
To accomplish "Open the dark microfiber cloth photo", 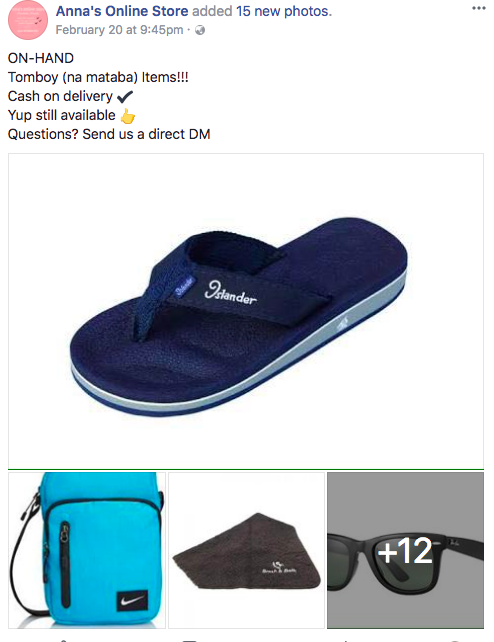I will [x=246, y=550].
